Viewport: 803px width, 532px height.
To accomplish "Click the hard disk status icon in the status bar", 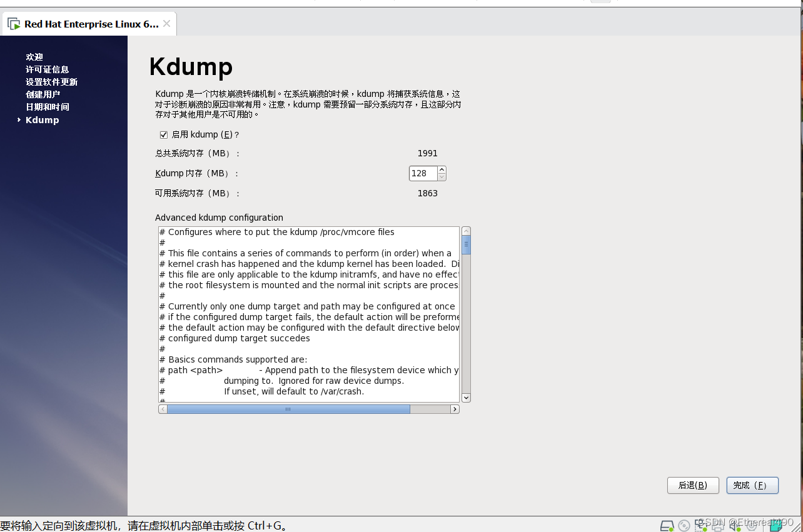I will coord(667,526).
